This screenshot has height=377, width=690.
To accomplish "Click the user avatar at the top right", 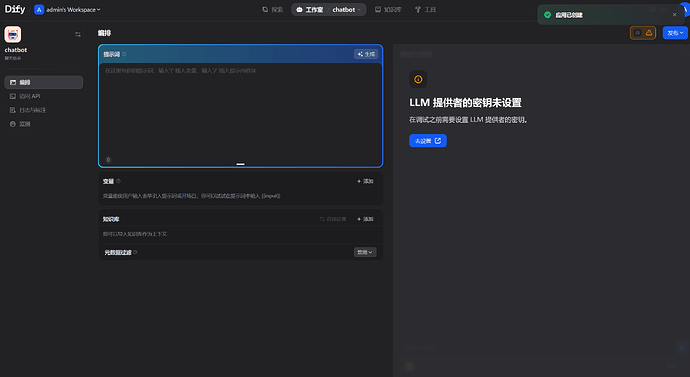I will tap(685, 9).
